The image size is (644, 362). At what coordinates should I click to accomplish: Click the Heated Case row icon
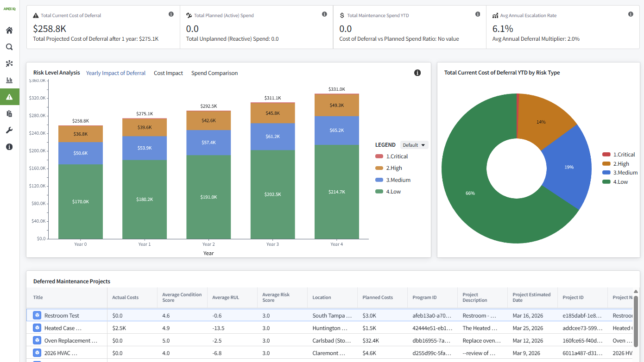tap(37, 328)
